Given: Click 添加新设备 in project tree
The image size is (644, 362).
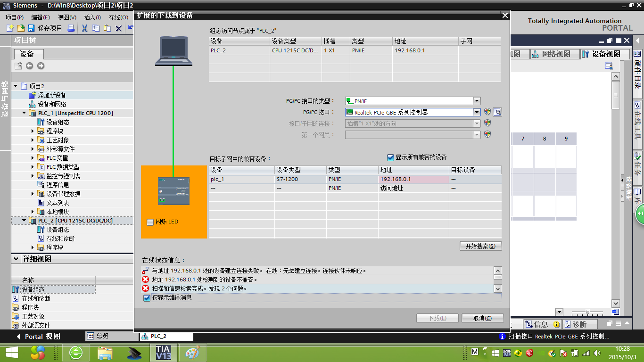Looking at the screenshot, I should [52, 95].
